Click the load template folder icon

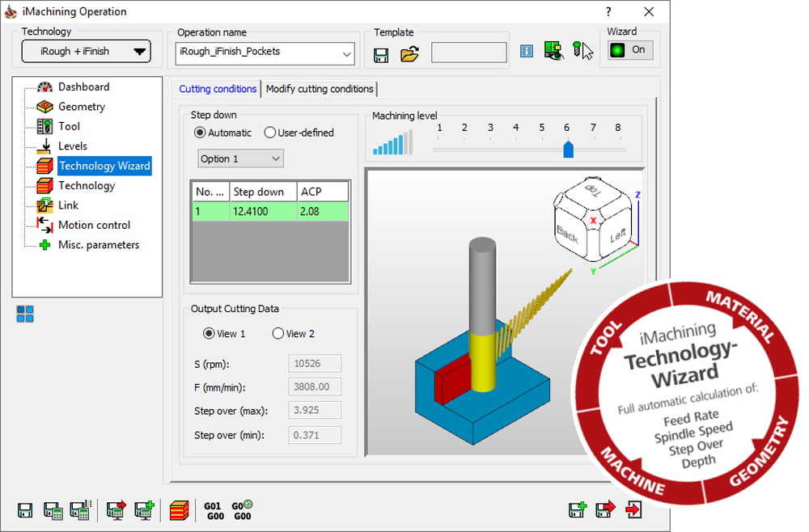(409, 54)
